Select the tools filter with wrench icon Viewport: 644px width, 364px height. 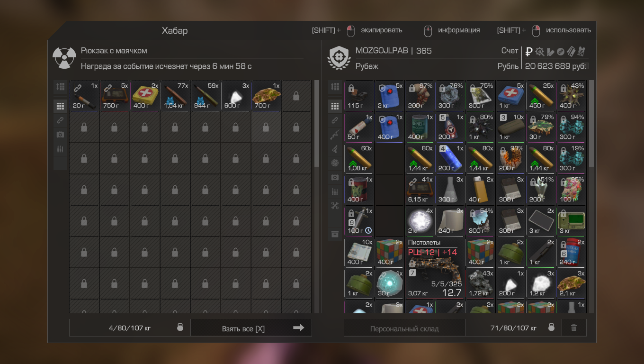335,206
